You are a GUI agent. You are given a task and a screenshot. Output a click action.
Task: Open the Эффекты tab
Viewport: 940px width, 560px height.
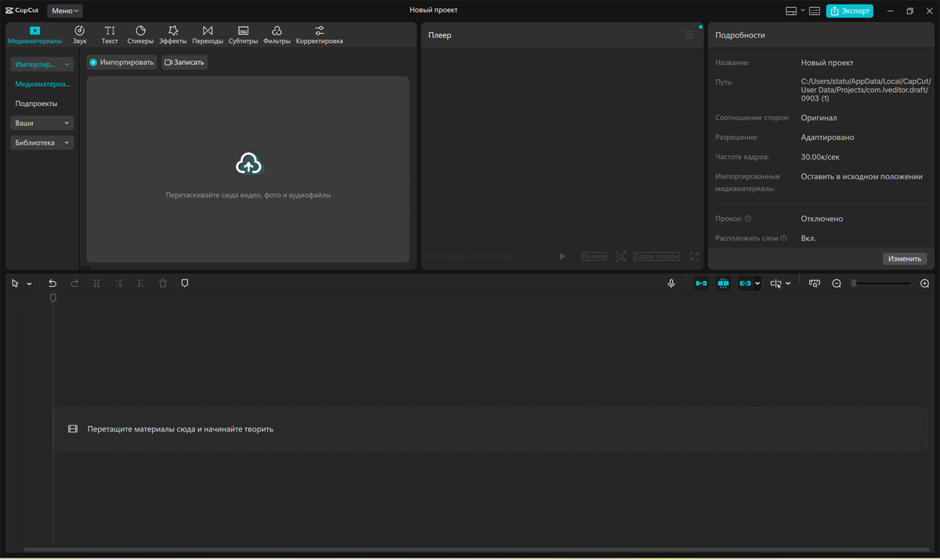pos(173,35)
